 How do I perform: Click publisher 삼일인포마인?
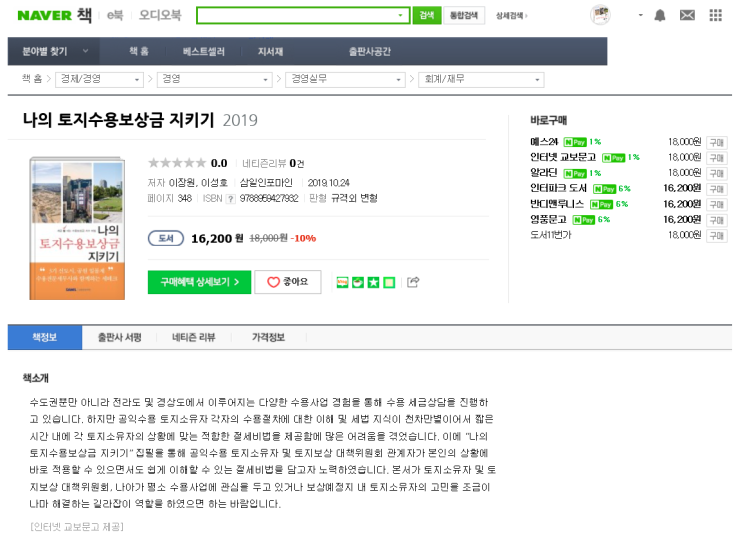pyautogui.click(x=266, y=183)
